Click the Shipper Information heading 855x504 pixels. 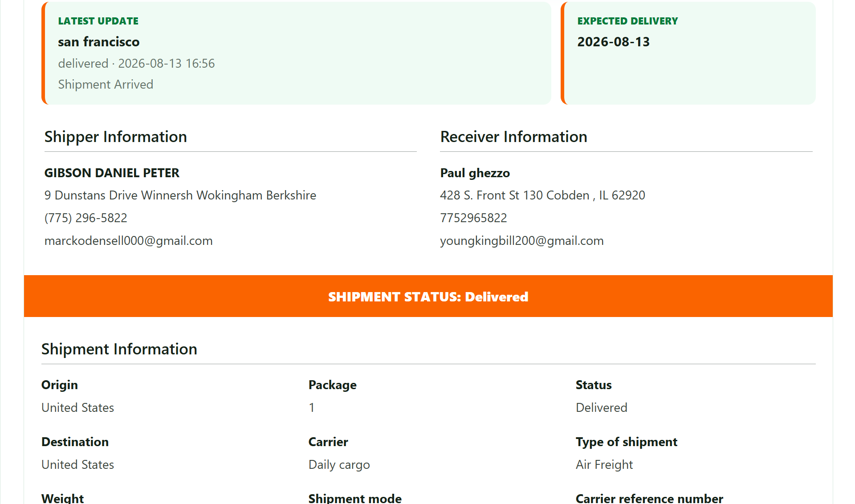coord(116,137)
